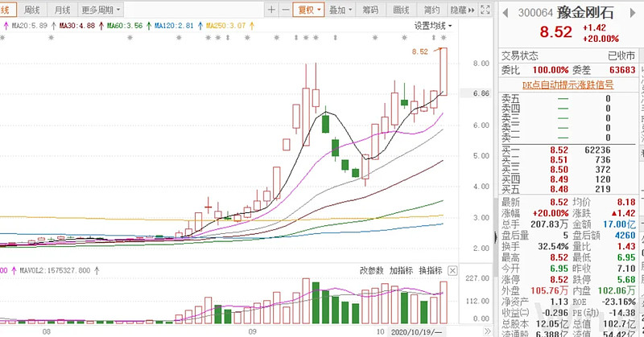The image size is (644, 337).
Task: Click the 换手 32.54% value
Action: tap(553, 247)
